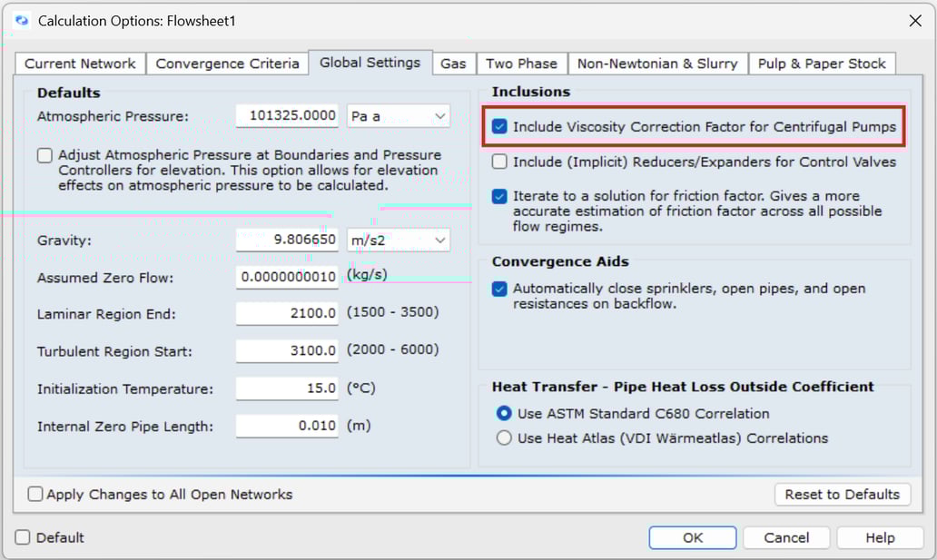Open the Non-Newtonian & Slurry tab
The height and width of the screenshot is (560, 937).
coord(657,64)
